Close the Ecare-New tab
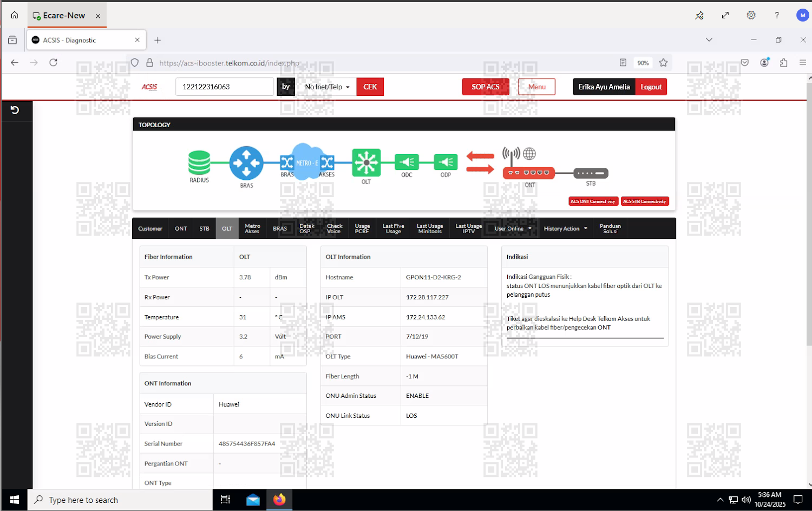The image size is (812, 511). click(x=98, y=16)
